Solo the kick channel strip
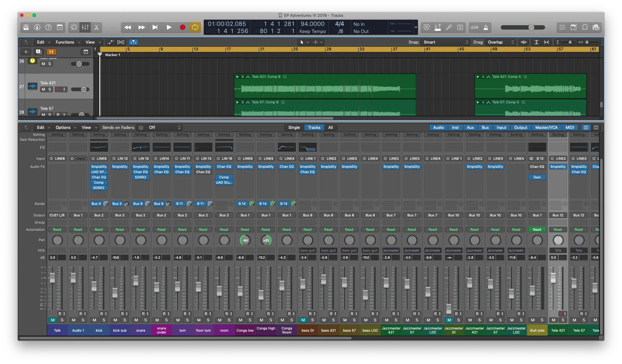The image size is (622, 364). [x=104, y=320]
